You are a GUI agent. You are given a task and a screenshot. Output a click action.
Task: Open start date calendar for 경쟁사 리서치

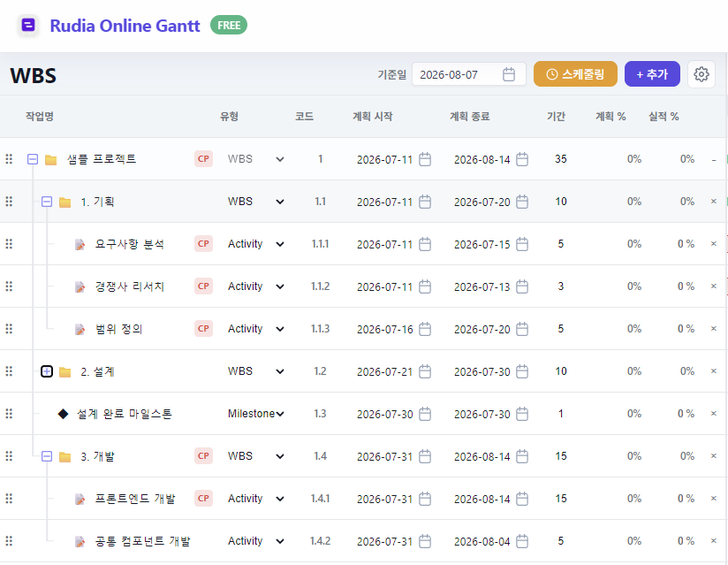pos(425,286)
